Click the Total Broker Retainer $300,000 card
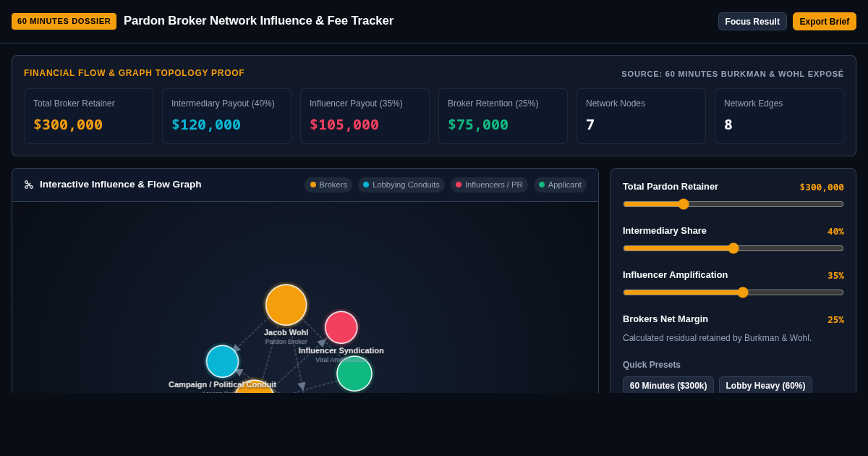Screen dimensions: 868x456 (88, 116)
